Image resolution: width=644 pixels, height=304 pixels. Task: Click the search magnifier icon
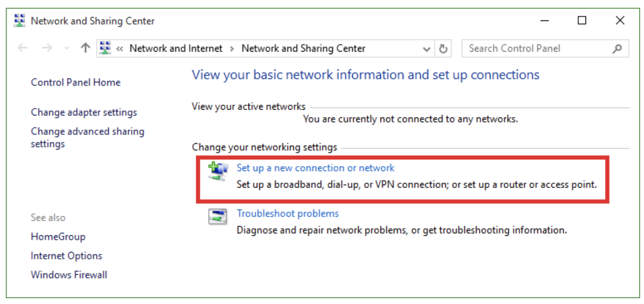point(617,49)
